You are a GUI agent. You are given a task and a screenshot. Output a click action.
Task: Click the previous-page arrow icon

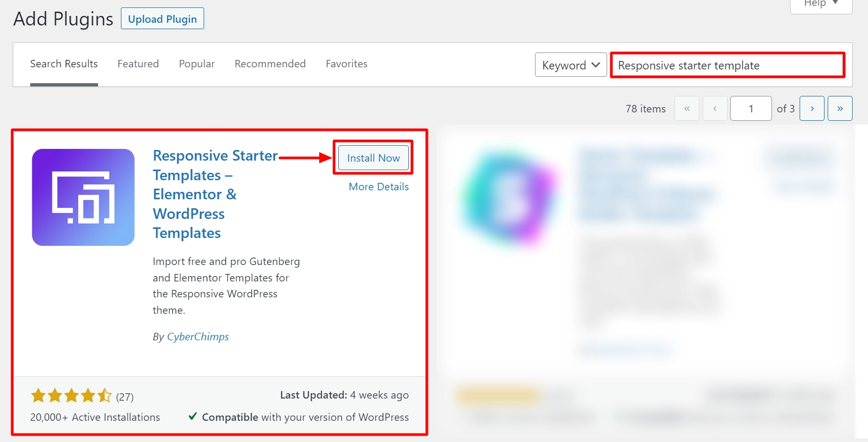click(715, 108)
